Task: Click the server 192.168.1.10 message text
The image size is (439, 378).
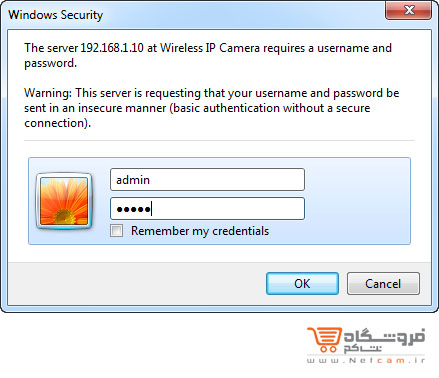Action: coord(208,55)
